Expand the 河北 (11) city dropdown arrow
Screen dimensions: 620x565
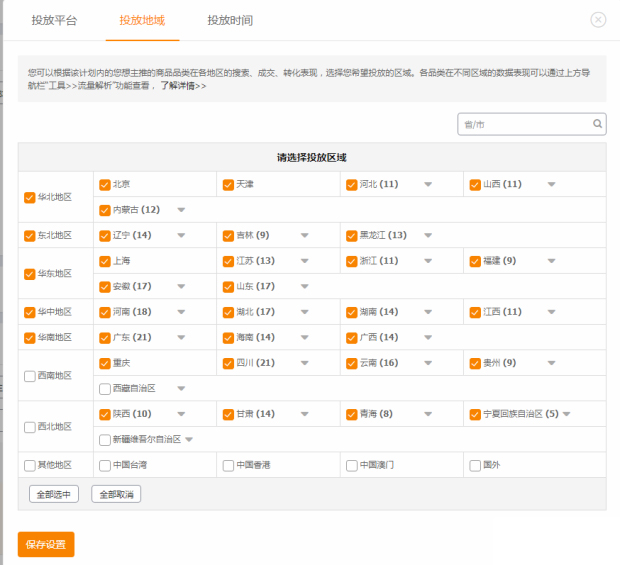point(428,185)
